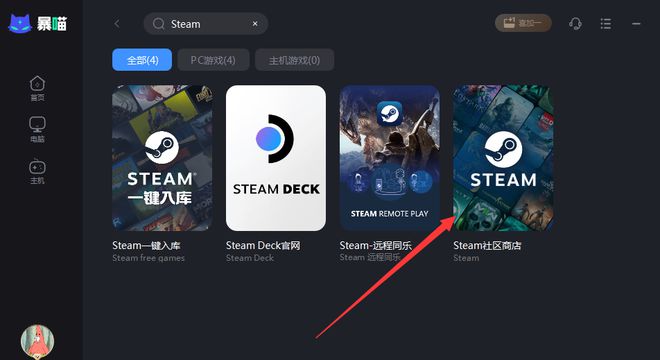Screen dimensions: 660x360
Task: Open the PC (电脑) section icon
Action: click(x=37, y=125)
